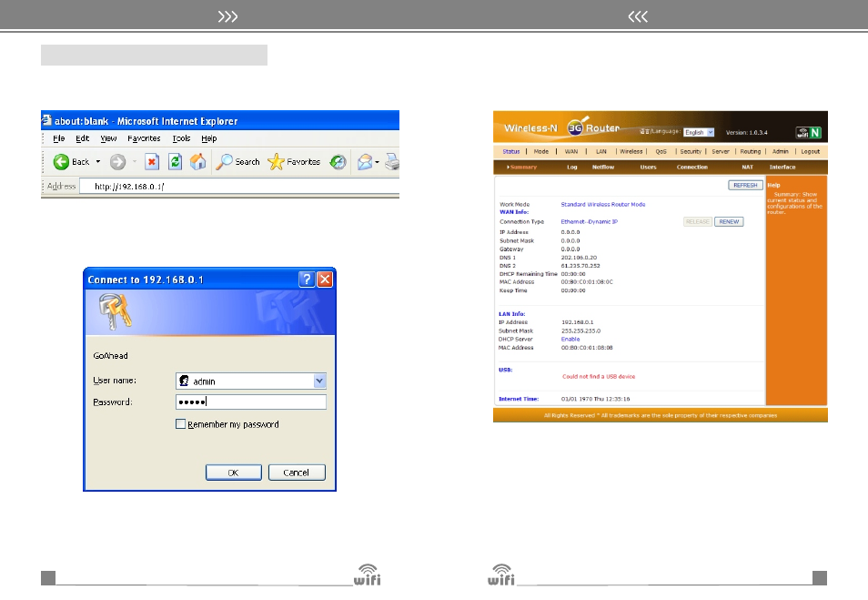Click the Home house icon in IE toolbar
The height and width of the screenshot is (600, 868).
click(x=197, y=162)
